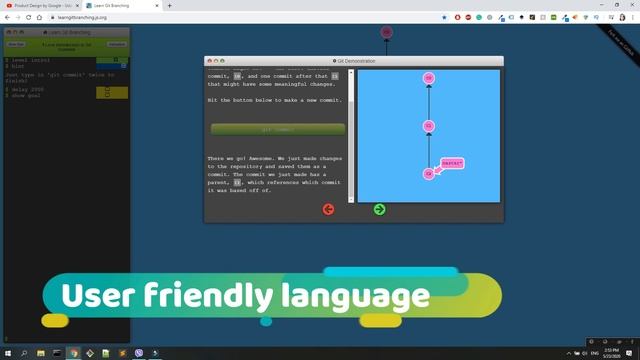Open the browser home page
Screen dimensions: 640x360
click(x=39, y=18)
